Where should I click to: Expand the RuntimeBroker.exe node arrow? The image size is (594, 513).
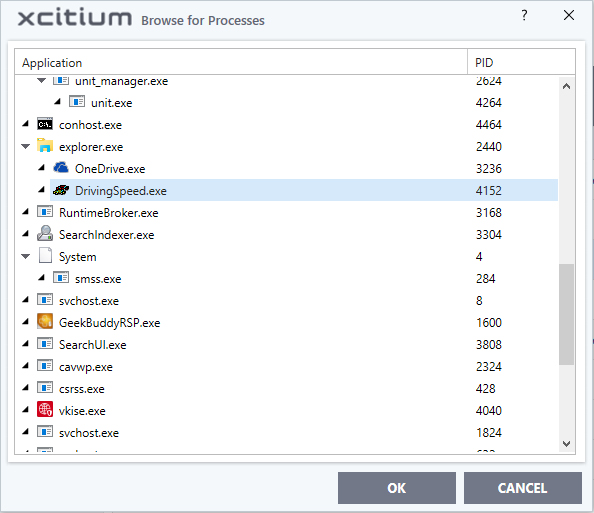coord(25,212)
